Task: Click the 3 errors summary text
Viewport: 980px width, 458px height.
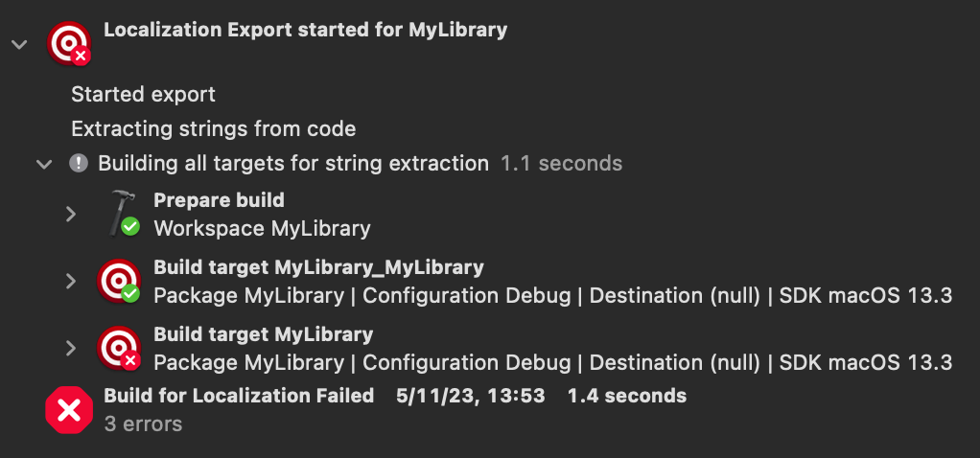Action: click(x=142, y=423)
